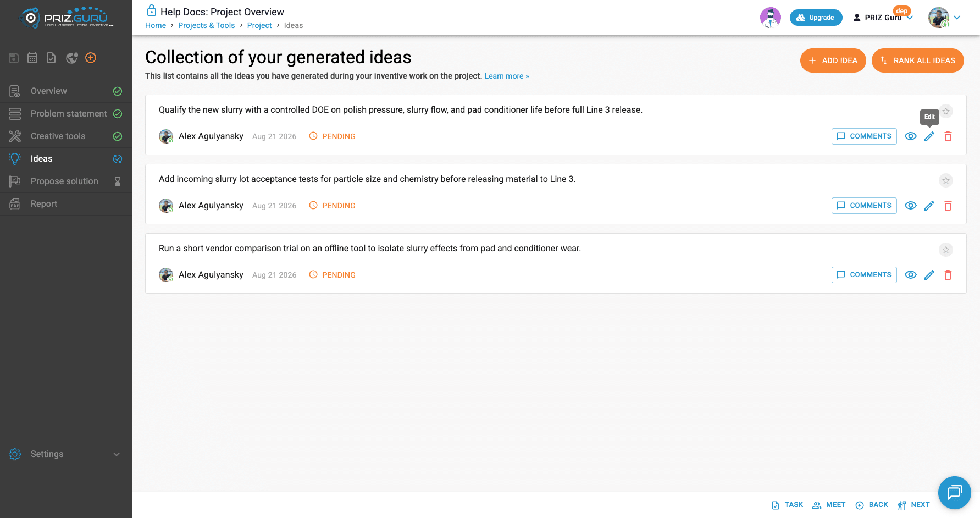View the 'Add incoming slurry lot' idea via eye icon

tap(911, 206)
